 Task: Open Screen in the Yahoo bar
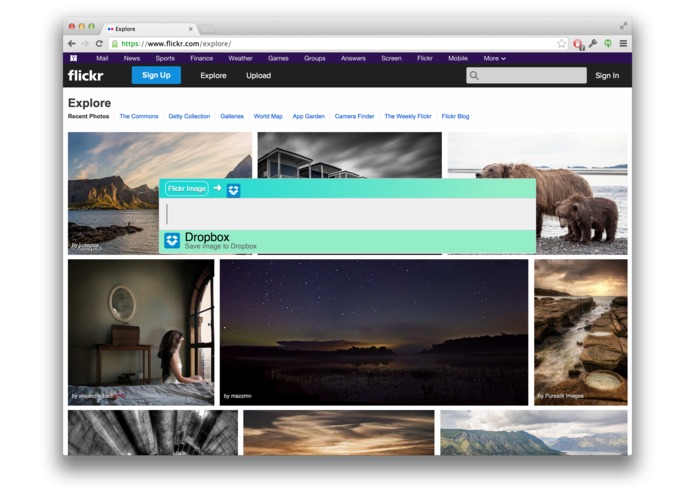click(x=391, y=58)
